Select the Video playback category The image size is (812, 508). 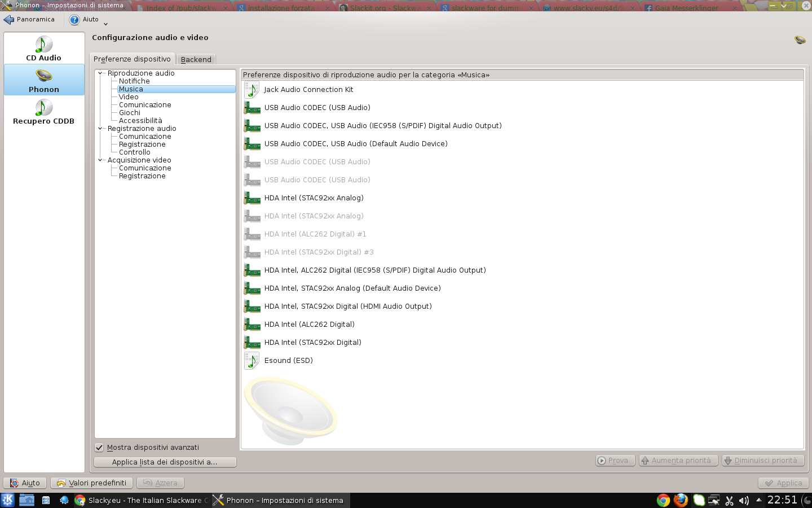(129, 97)
